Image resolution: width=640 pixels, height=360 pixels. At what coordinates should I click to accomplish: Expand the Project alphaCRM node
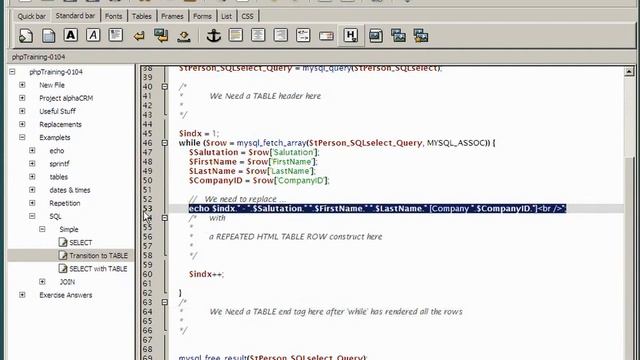pos(22,98)
